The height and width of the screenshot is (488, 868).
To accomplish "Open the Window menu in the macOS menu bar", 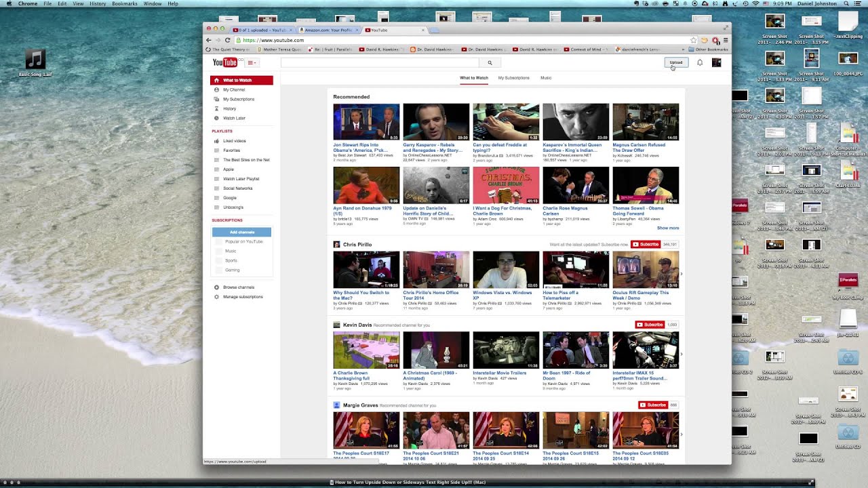I will [x=153, y=3].
